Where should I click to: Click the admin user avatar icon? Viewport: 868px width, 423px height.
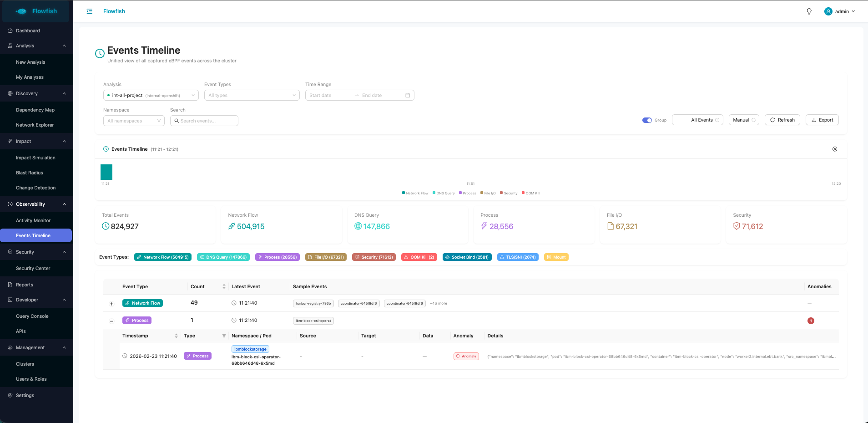[x=828, y=11]
